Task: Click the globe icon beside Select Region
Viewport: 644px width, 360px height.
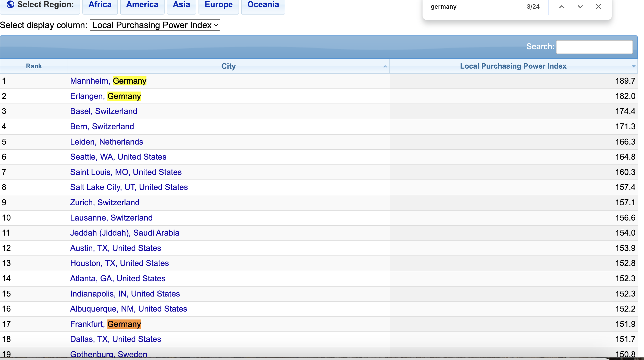Action: (x=10, y=4)
